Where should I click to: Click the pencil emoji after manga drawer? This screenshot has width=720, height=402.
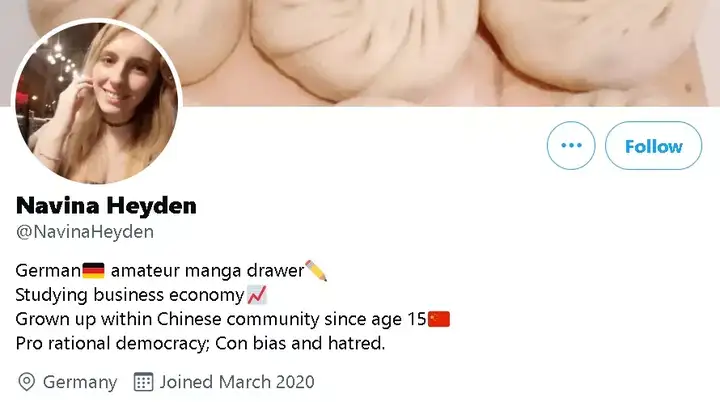[316, 270]
